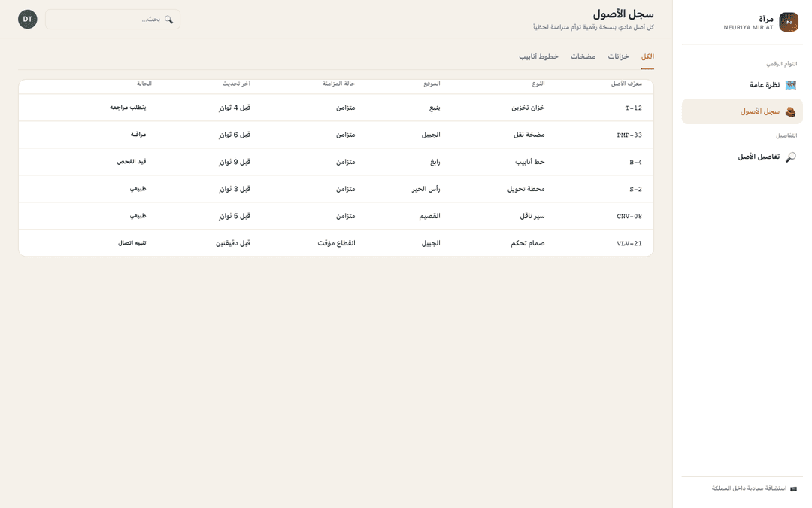Viewport: 812px width, 508px height.
Task: Click the خزان تخزين type cell
Action: tap(529, 108)
